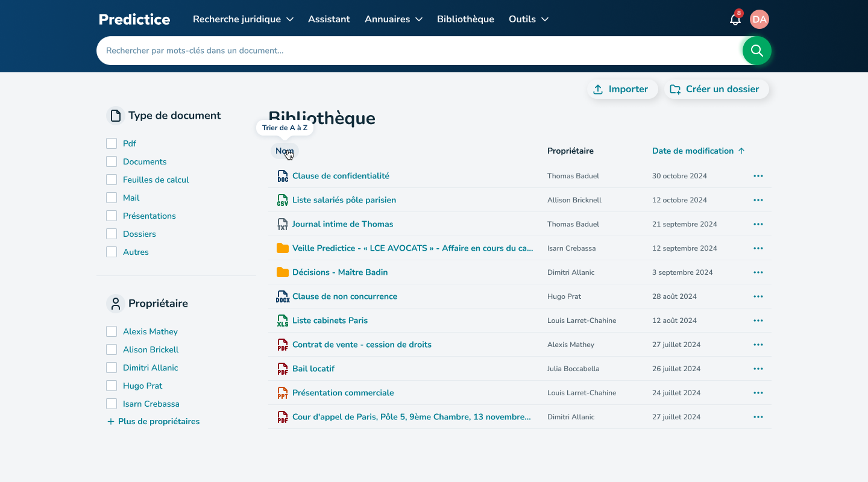Sort by Date de modification column

[x=699, y=151]
